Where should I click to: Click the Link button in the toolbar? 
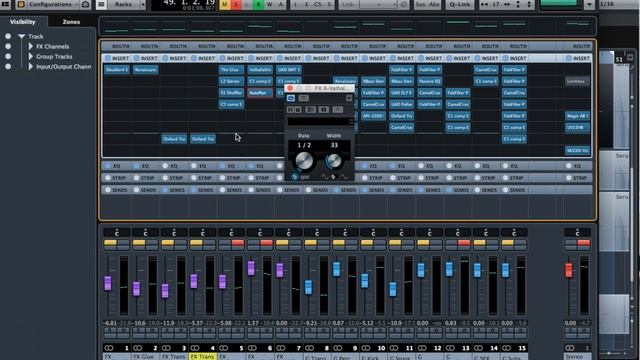(348, 4)
